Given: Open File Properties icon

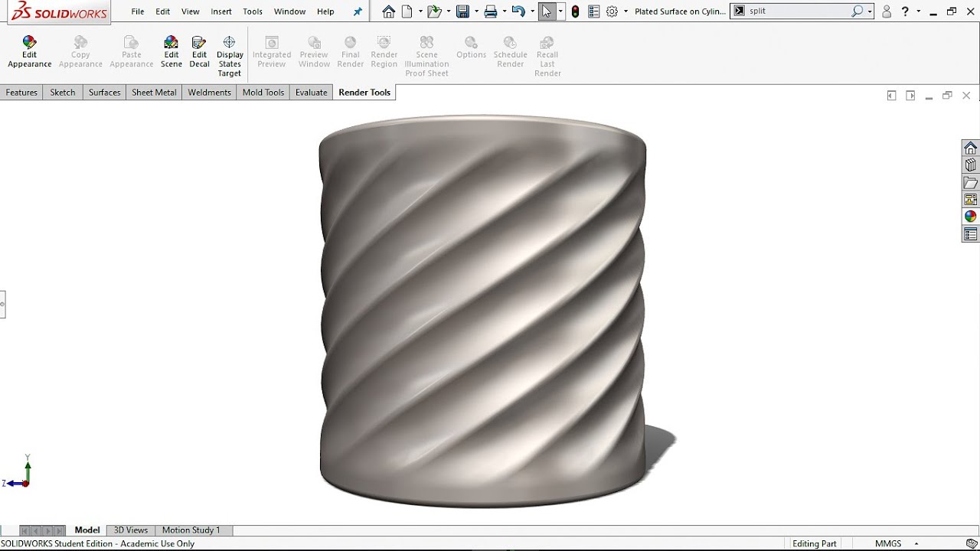Looking at the screenshot, I should tap(593, 11).
